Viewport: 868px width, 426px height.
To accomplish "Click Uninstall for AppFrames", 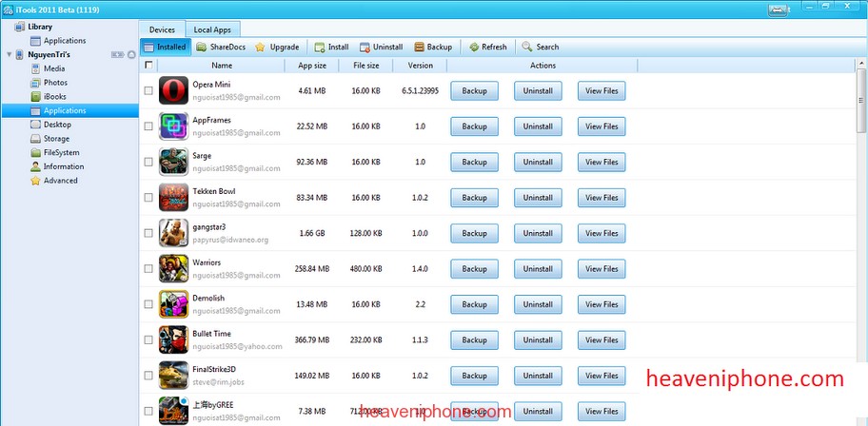I will 538,126.
